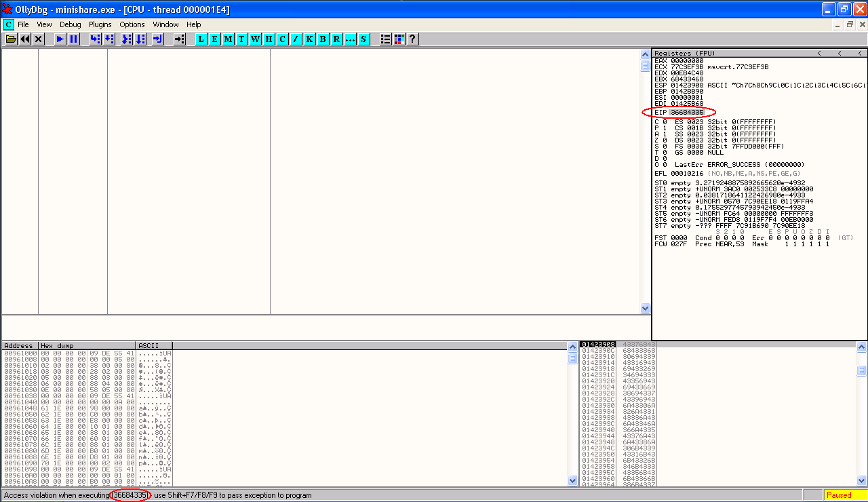Click the Step over toolbar icon
This screenshot has width=868, height=502.
[109, 39]
